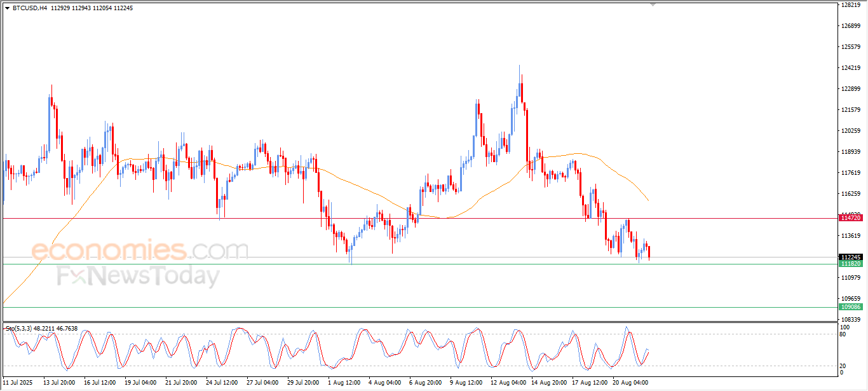Screen dimensions: 868x391
Task: Click the 24 Jul 12:00 time label
Action: point(222,383)
